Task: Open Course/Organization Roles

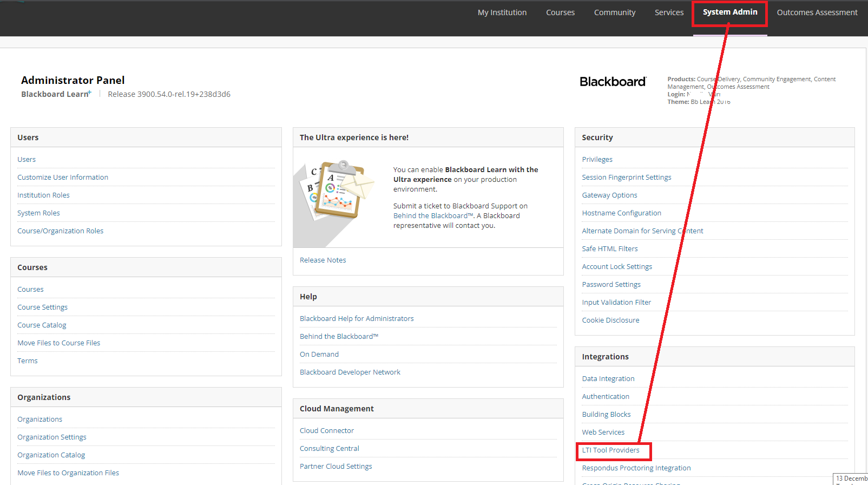Action: pos(60,231)
